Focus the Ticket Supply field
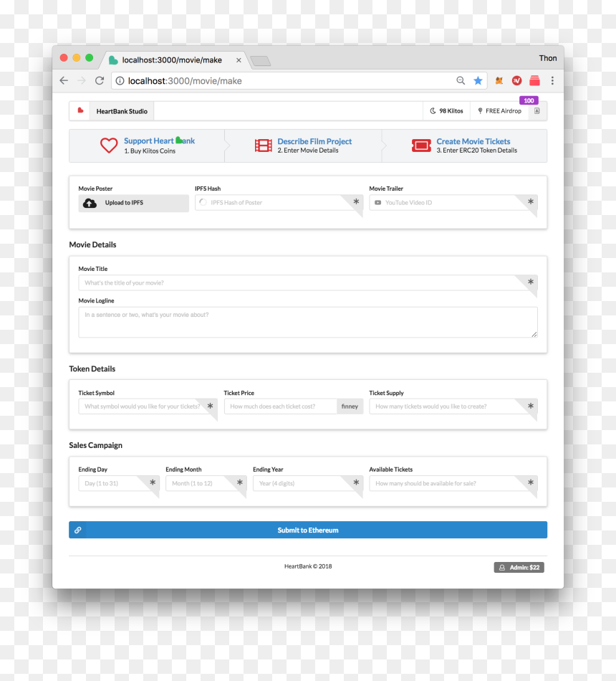This screenshot has height=681, width=616. (453, 406)
